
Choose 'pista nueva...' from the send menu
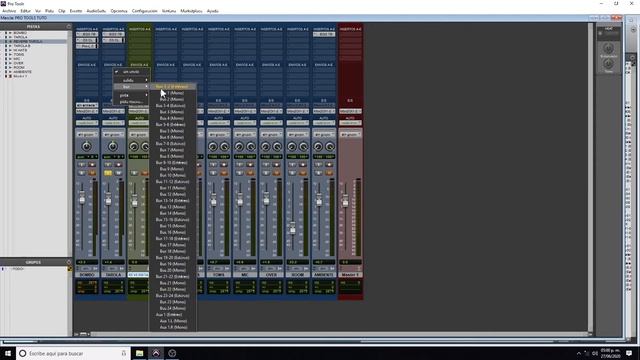click(x=131, y=102)
